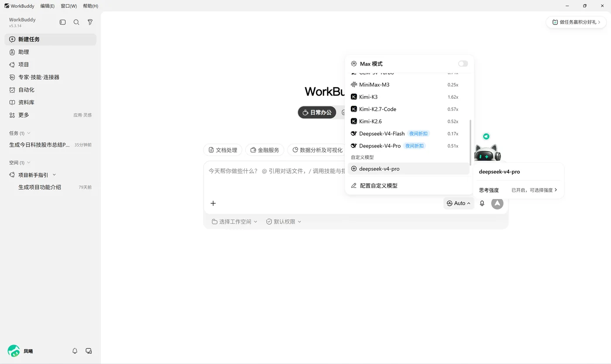Open 配置自定义模型 settings
The height and width of the screenshot is (364, 611).
[x=408, y=185]
